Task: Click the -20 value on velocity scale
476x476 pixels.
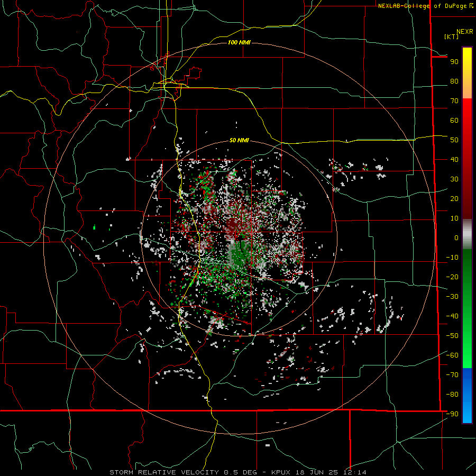Action: [452, 277]
